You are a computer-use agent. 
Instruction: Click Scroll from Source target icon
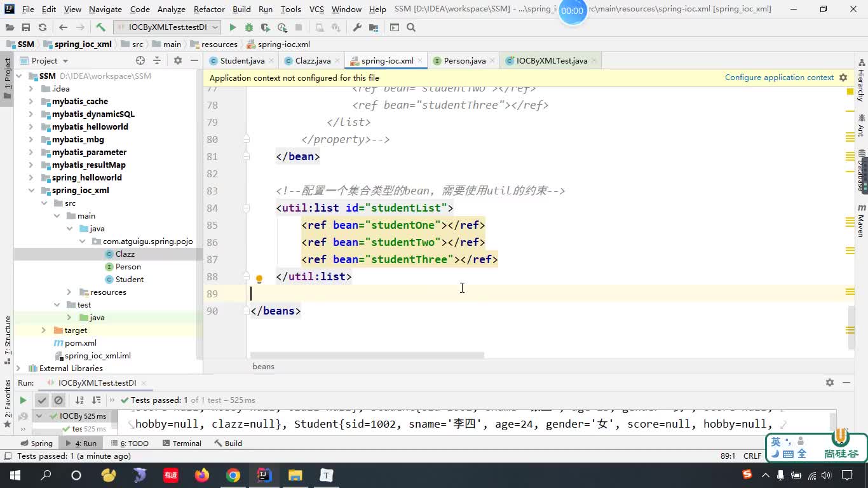140,60
